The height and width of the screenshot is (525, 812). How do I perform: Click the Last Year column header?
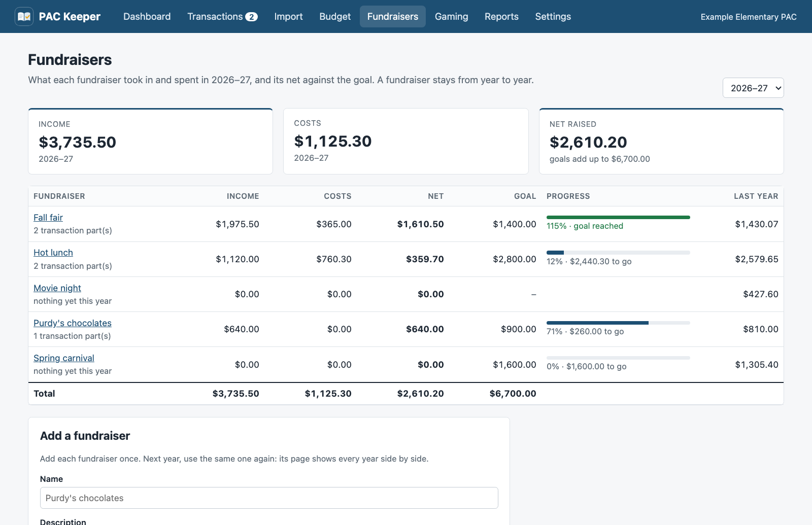(756, 196)
